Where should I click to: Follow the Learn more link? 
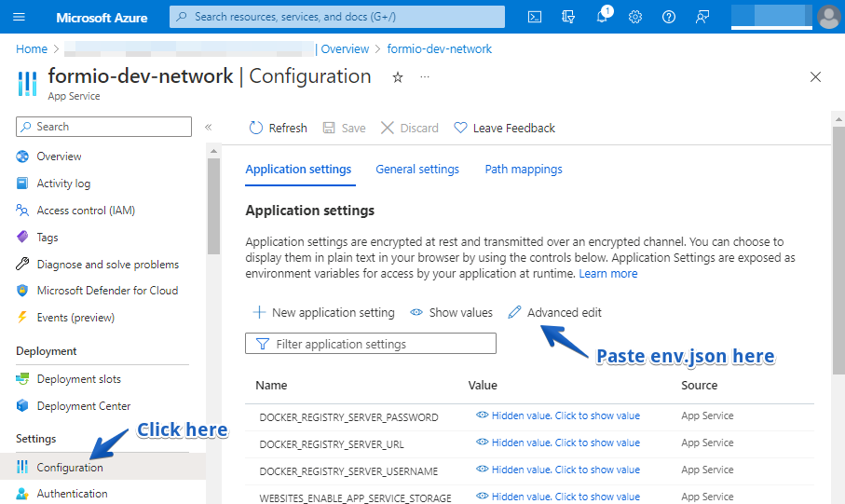pos(607,274)
